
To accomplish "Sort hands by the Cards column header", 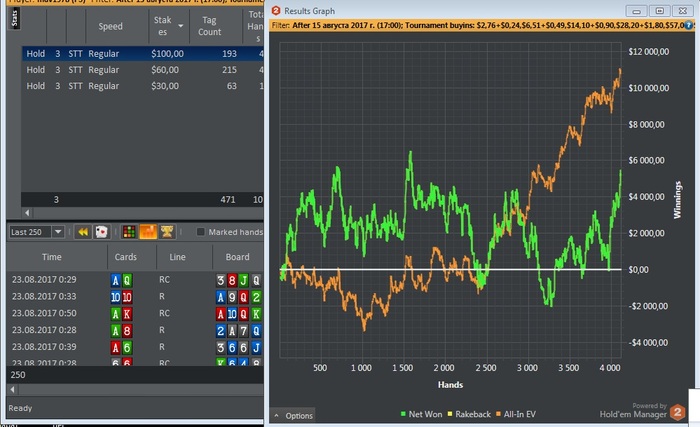I will [x=125, y=257].
